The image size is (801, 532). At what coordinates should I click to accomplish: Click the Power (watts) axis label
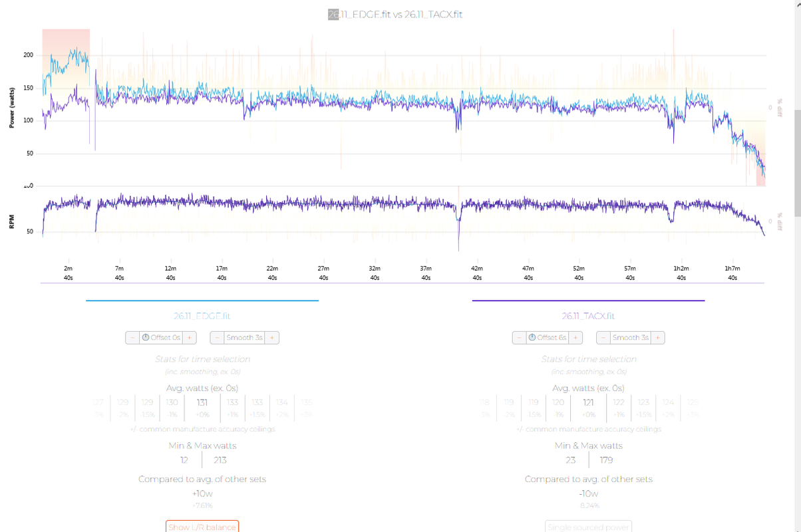[x=11, y=107]
